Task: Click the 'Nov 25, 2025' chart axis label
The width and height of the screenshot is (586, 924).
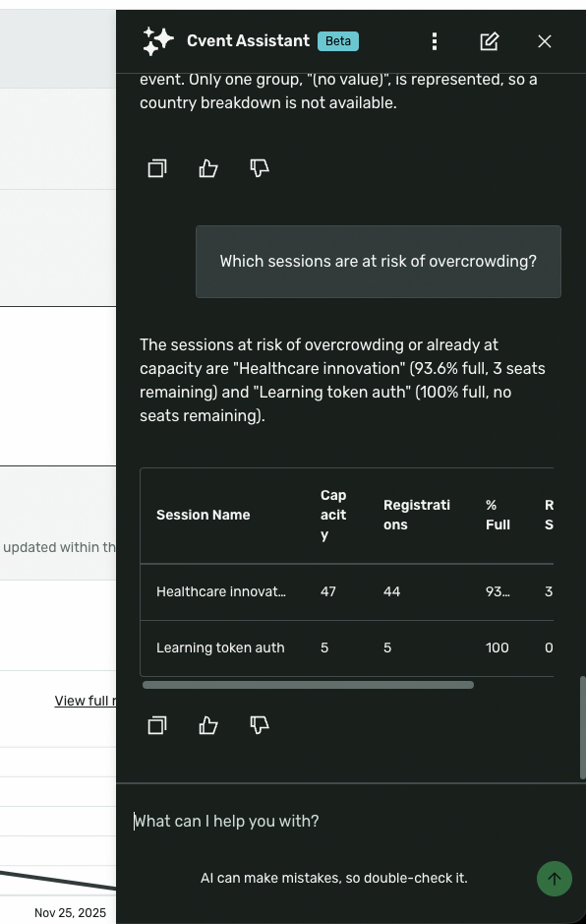Action: (70, 913)
